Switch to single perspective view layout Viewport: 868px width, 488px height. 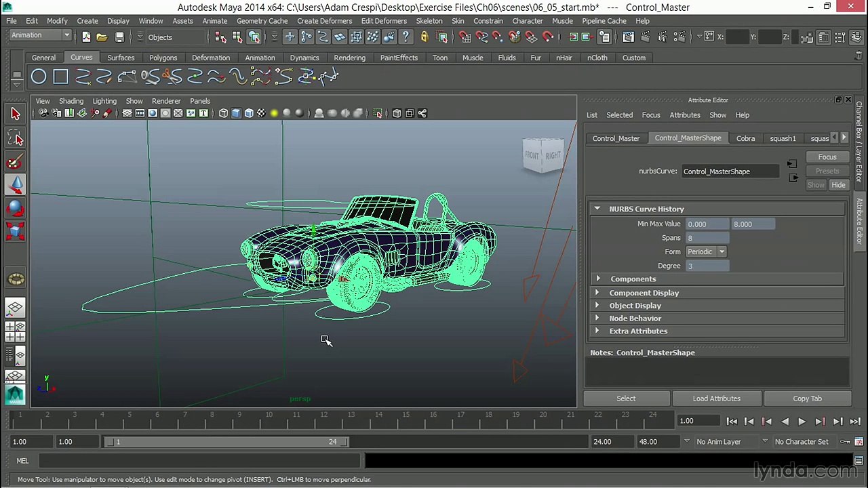16,308
